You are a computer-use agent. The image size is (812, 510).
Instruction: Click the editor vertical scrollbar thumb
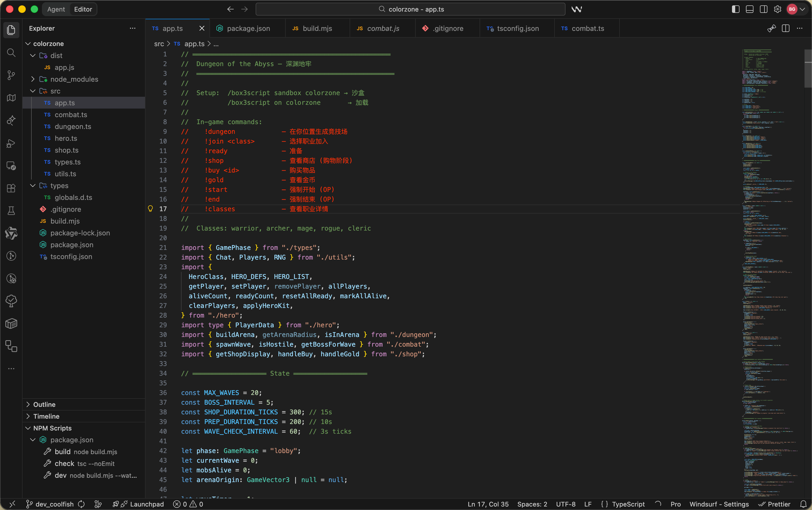pos(808,69)
